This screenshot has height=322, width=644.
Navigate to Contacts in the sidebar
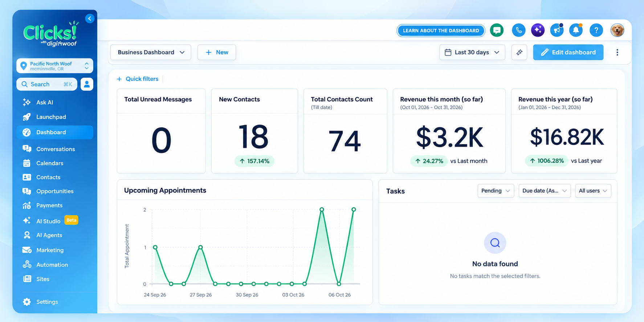[54, 177]
